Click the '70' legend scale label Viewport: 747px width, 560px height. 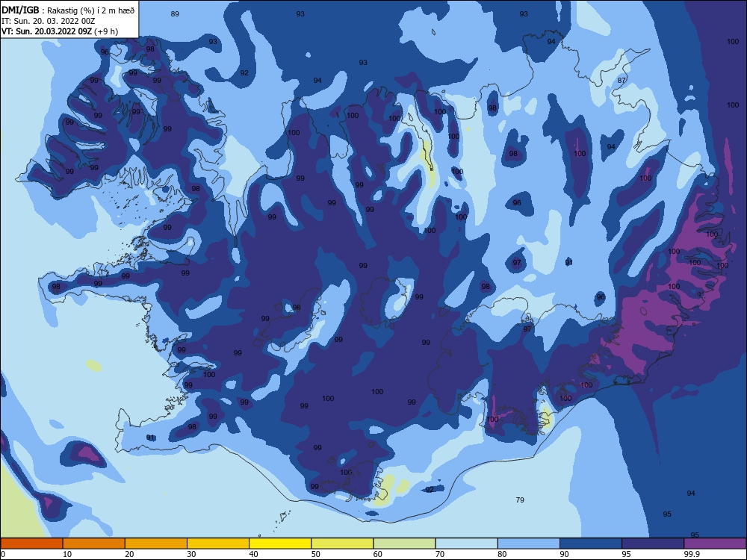pyautogui.click(x=440, y=554)
